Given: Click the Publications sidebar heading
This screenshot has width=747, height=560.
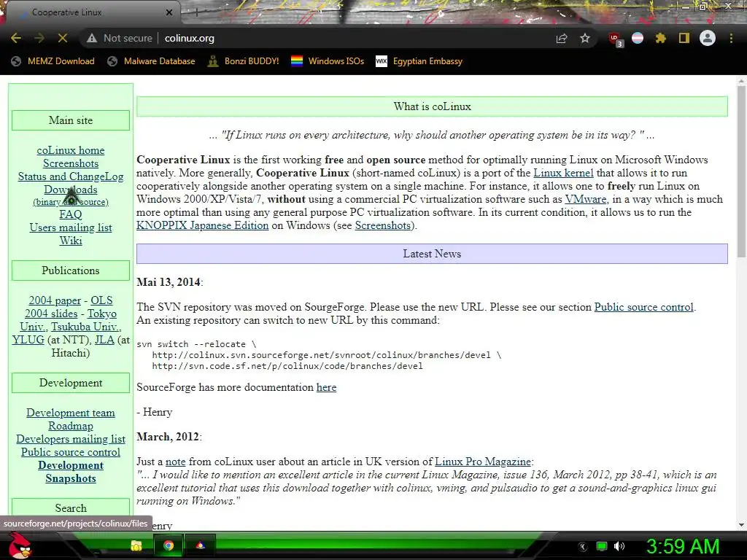Looking at the screenshot, I should 71,271.
